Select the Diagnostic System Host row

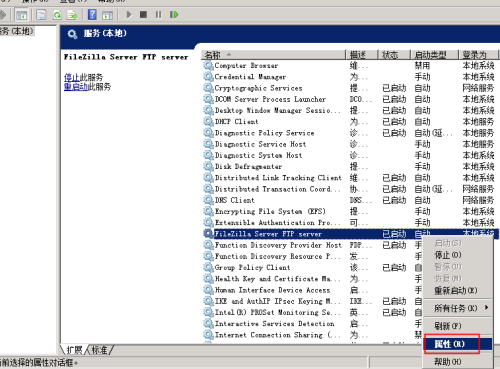pos(350,155)
